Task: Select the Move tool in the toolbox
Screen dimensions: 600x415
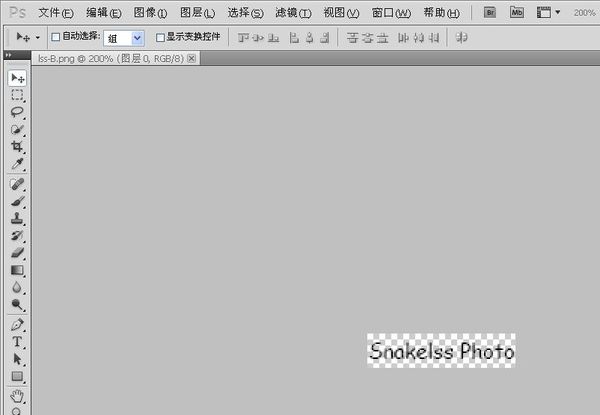Action: [17, 78]
